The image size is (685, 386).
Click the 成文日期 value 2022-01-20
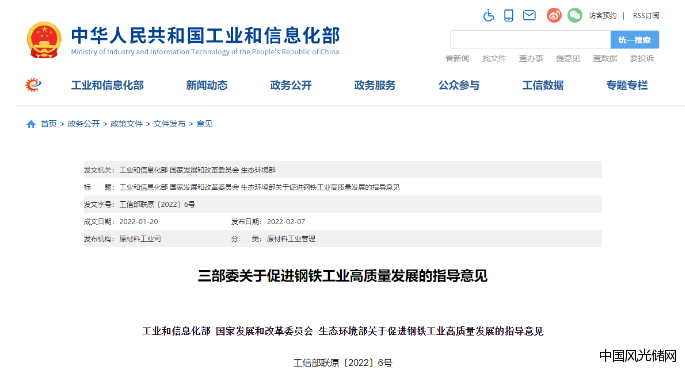pyautogui.click(x=139, y=222)
